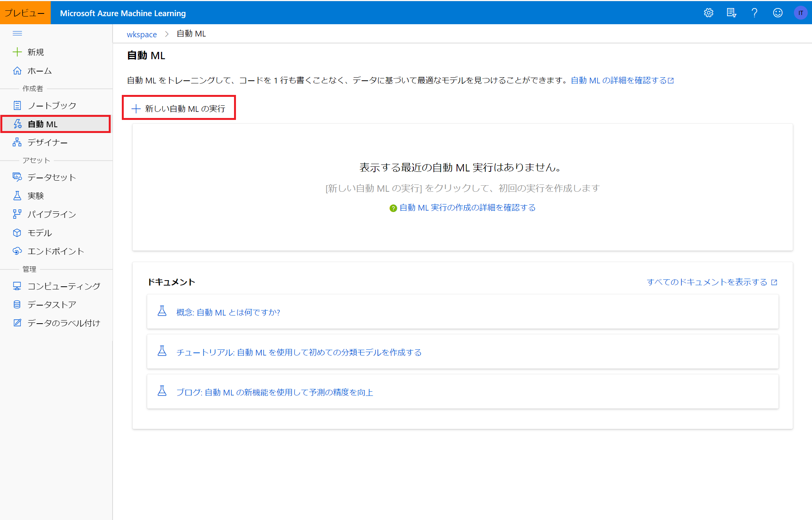Go to パイプライン in sidebar

[52, 214]
